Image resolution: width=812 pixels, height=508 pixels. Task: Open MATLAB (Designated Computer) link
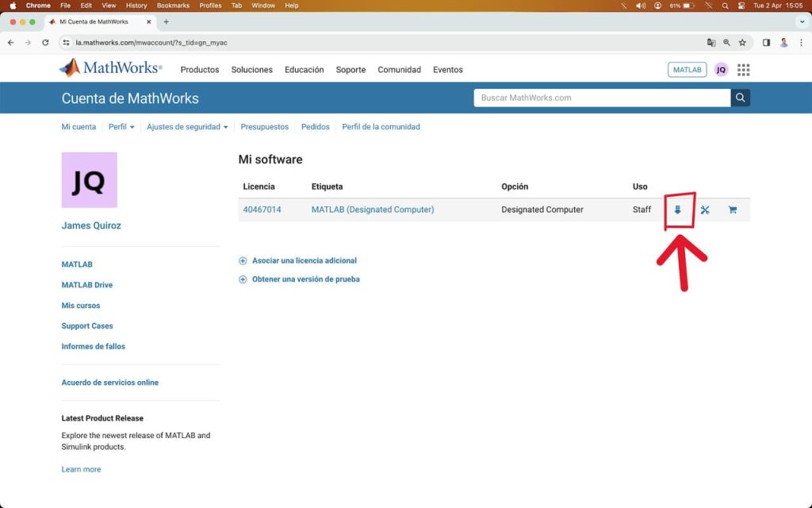coord(373,210)
